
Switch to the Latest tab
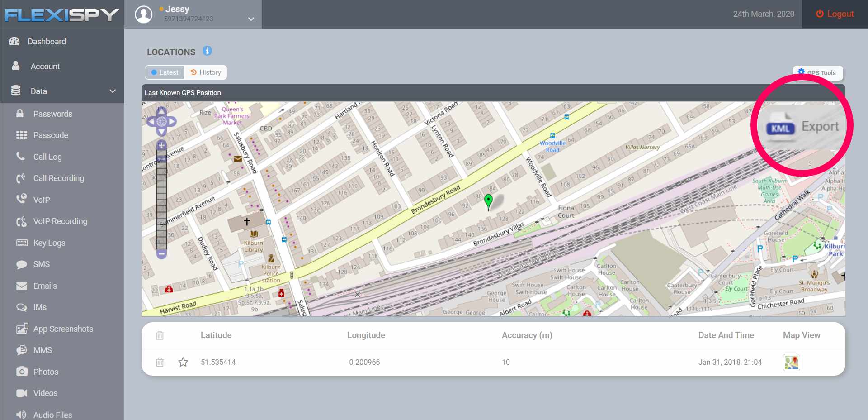[165, 72]
